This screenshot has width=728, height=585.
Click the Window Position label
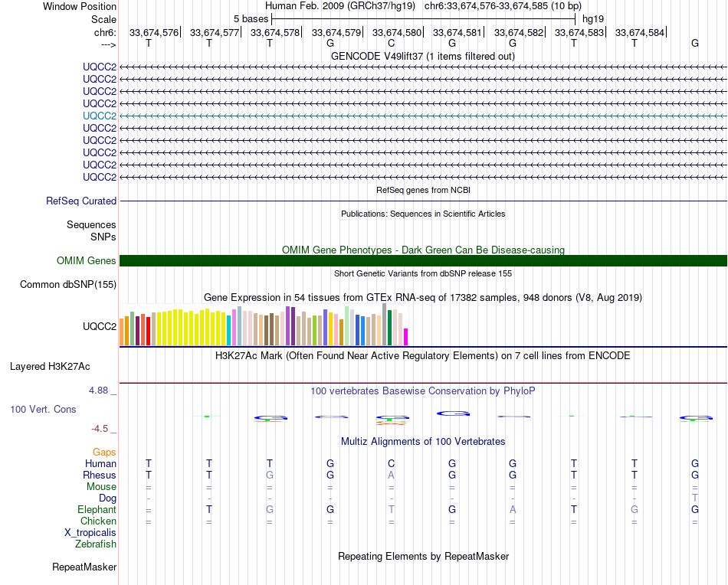pos(80,6)
